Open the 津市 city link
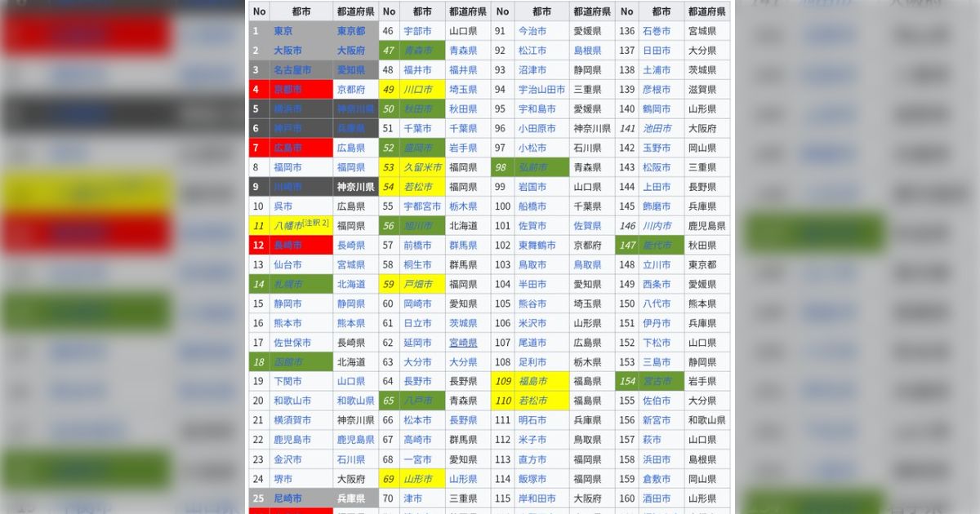This screenshot has height=514, width=980. [413, 498]
